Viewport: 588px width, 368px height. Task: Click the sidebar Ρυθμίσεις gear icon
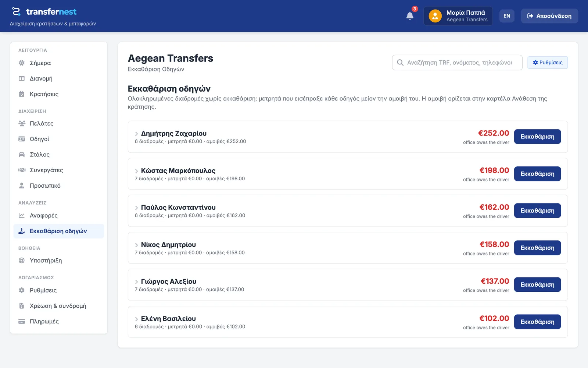click(x=22, y=290)
